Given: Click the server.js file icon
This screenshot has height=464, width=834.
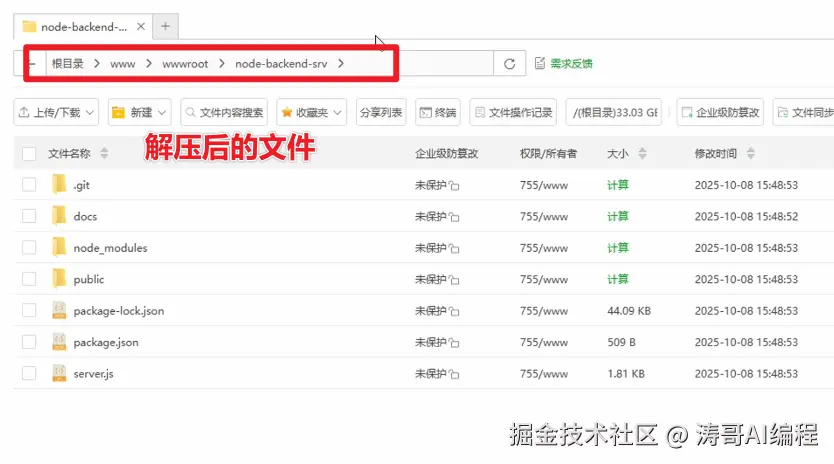Looking at the screenshot, I should [59, 373].
